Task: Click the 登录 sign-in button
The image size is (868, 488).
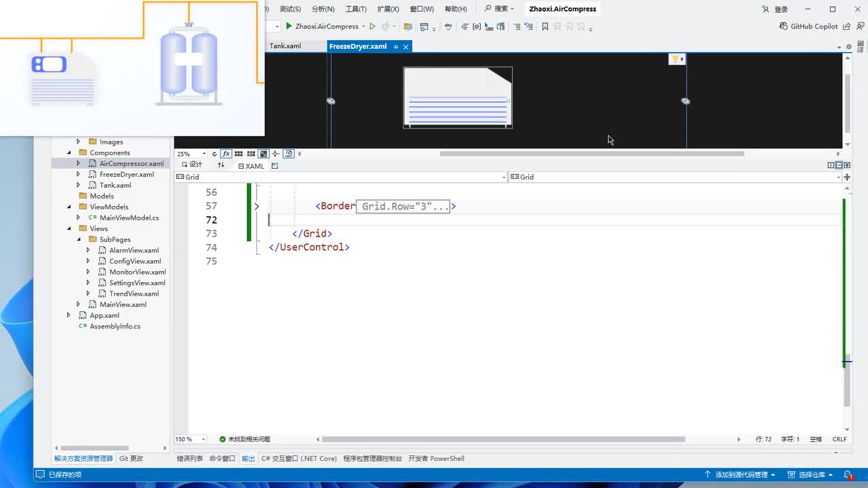Action: coord(776,9)
